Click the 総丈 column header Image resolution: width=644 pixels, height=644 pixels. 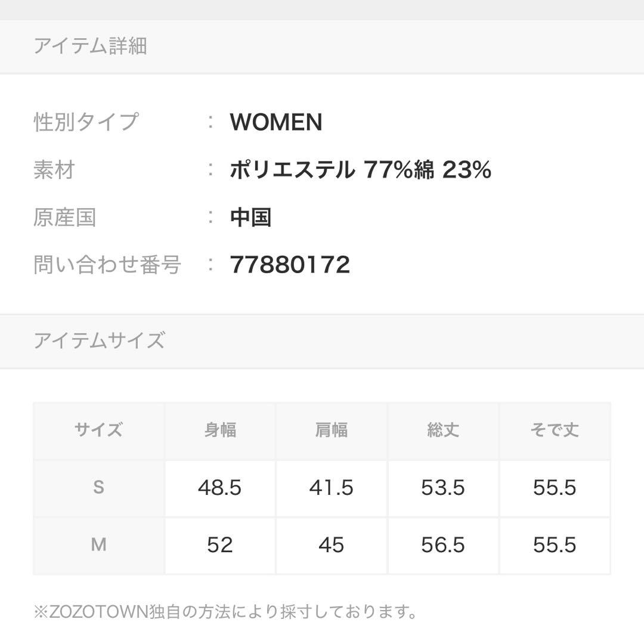(443, 431)
